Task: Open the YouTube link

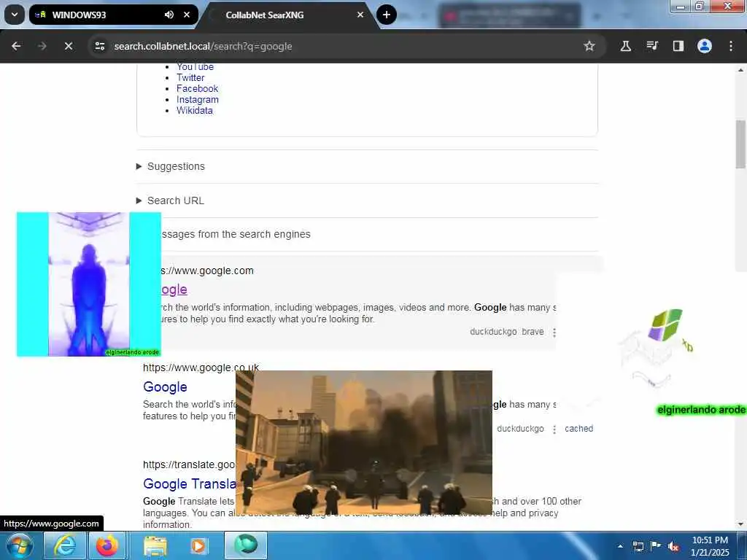Action: [195, 66]
